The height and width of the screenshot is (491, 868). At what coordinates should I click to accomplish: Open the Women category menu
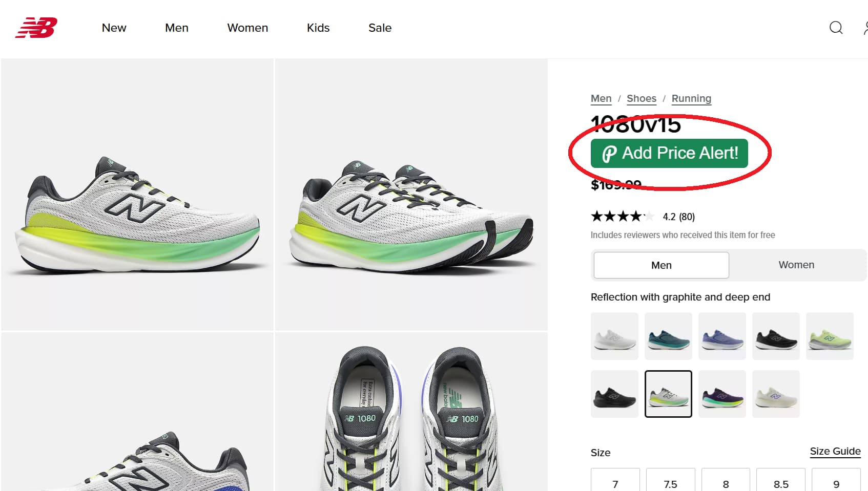point(247,28)
